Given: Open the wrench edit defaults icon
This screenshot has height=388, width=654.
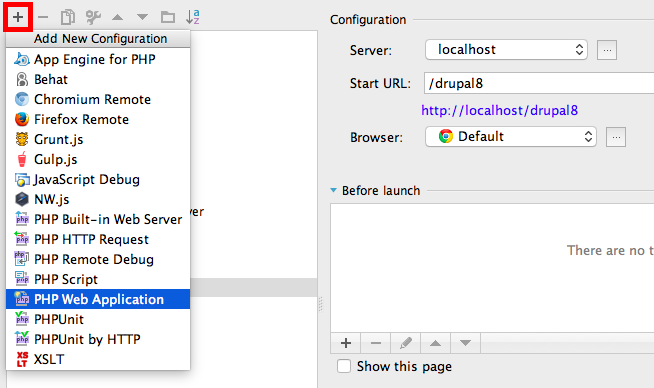Looking at the screenshot, I should click(93, 17).
